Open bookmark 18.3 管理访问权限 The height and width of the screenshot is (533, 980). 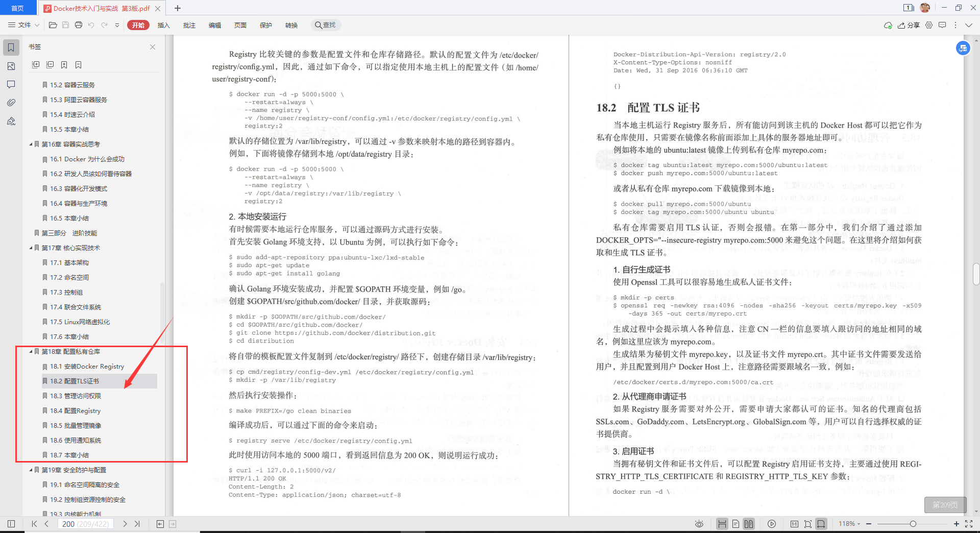point(75,396)
